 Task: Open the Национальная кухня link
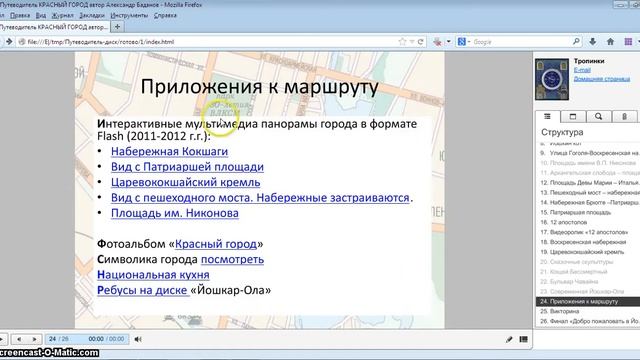(153, 275)
